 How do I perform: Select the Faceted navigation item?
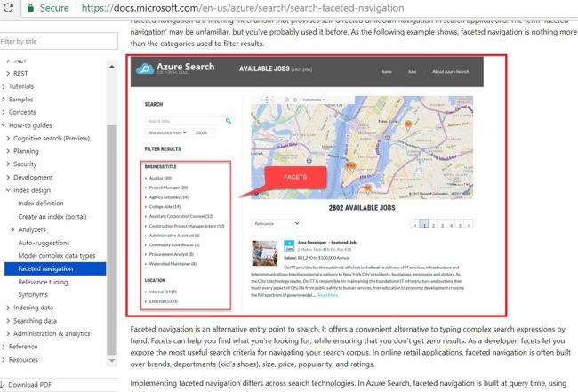point(55,268)
